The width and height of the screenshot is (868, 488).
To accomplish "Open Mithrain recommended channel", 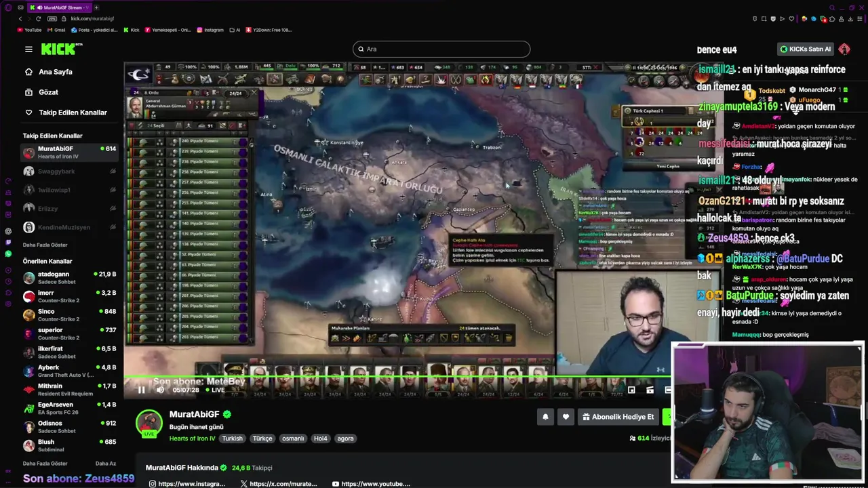I will pos(69,390).
